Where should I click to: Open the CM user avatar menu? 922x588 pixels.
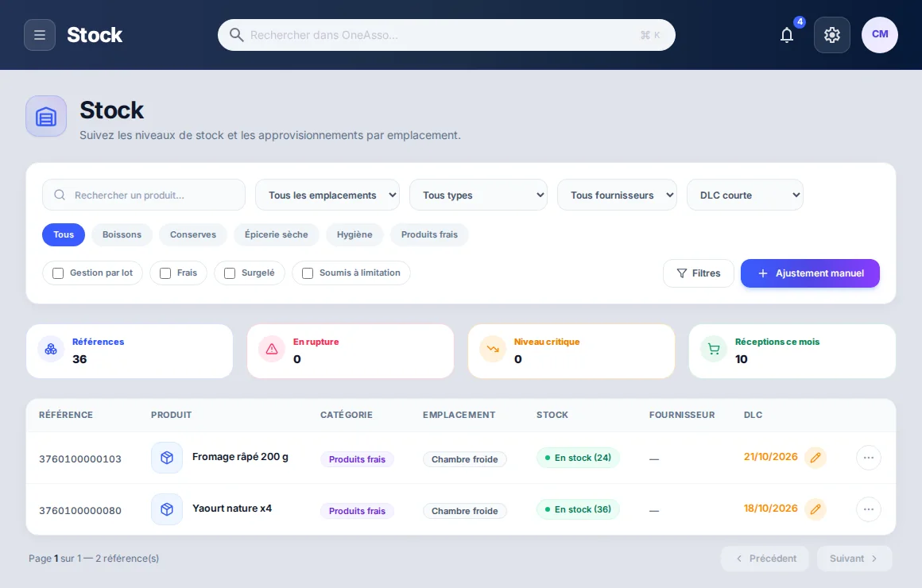(x=880, y=35)
